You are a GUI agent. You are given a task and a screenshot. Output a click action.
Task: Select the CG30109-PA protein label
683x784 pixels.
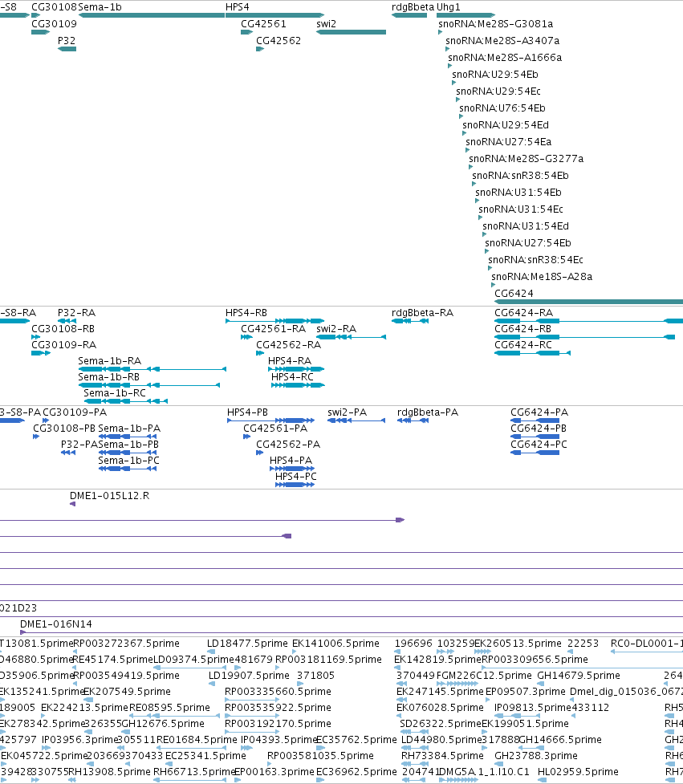point(75,412)
